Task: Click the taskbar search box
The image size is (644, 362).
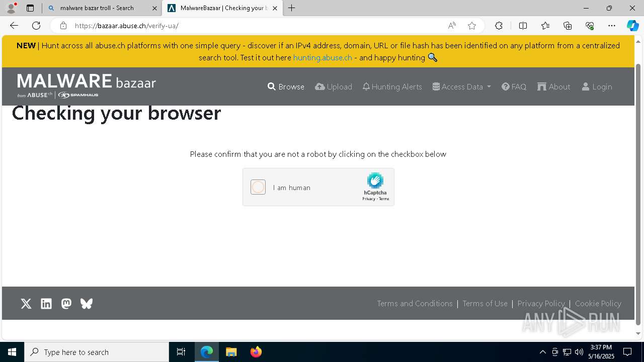Action: pyautogui.click(x=97, y=352)
